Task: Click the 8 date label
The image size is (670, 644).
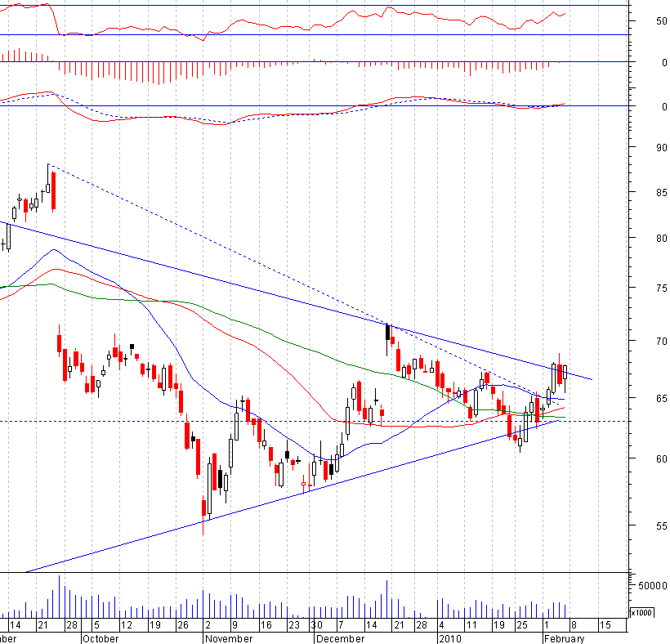Action: point(574,625)
